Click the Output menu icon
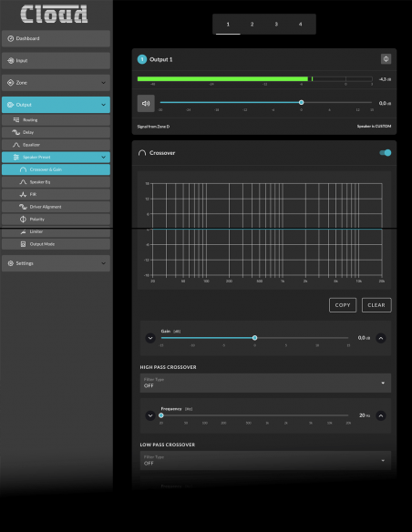 tap(11, 105)
